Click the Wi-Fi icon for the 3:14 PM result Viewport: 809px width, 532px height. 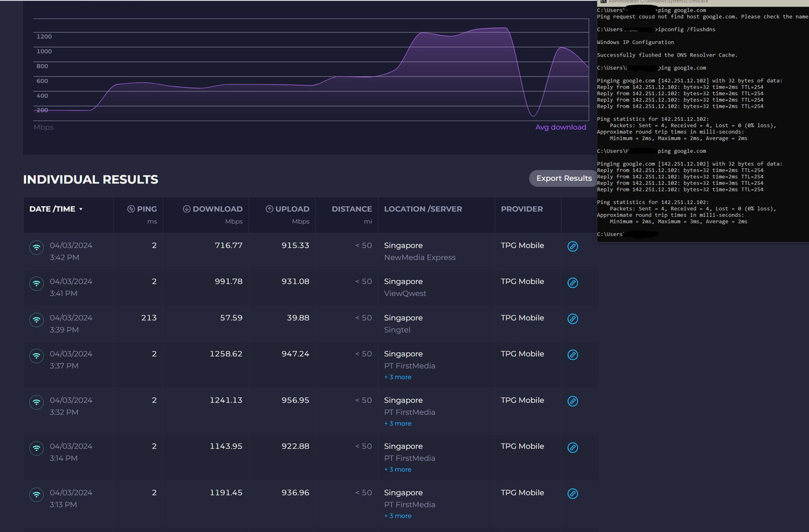37,448
